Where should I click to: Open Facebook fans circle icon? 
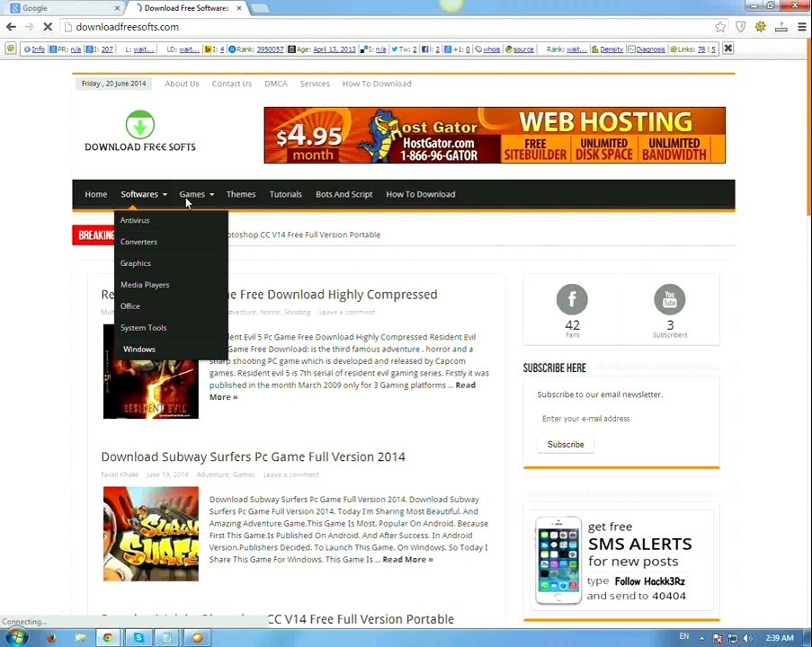572,299
